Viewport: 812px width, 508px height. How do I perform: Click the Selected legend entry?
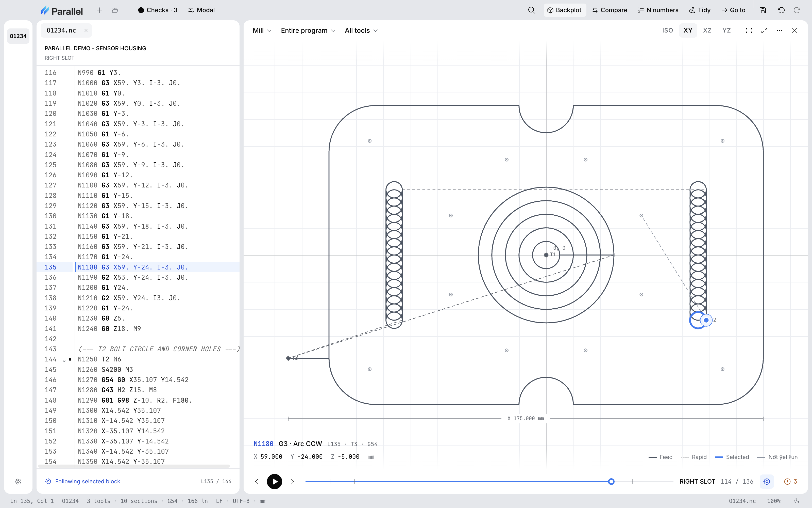click(732, 457)
